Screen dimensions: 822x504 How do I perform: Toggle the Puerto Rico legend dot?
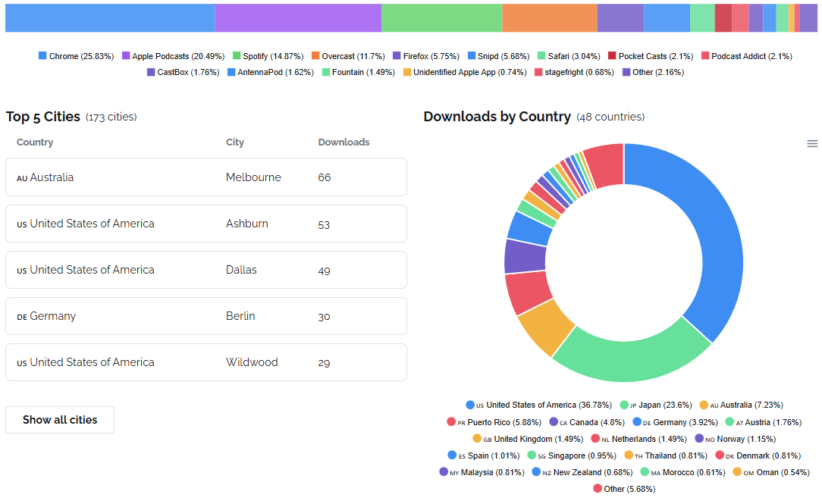pos(451,421)
